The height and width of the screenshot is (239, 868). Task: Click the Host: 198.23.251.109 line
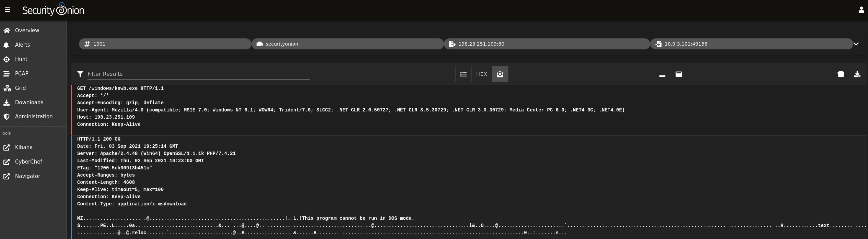click(106, 117)
